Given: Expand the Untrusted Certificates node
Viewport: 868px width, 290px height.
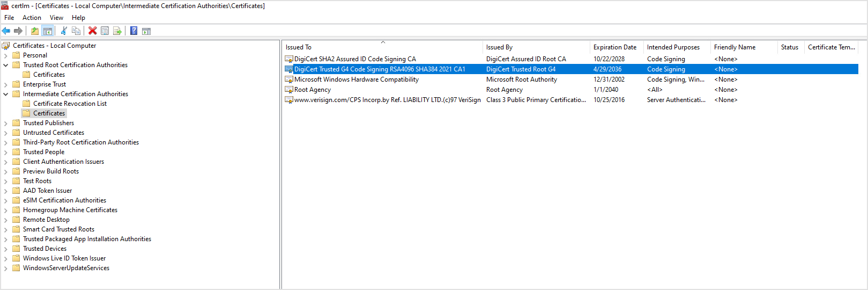Looking at the screenshot, I should click(6, 133).
